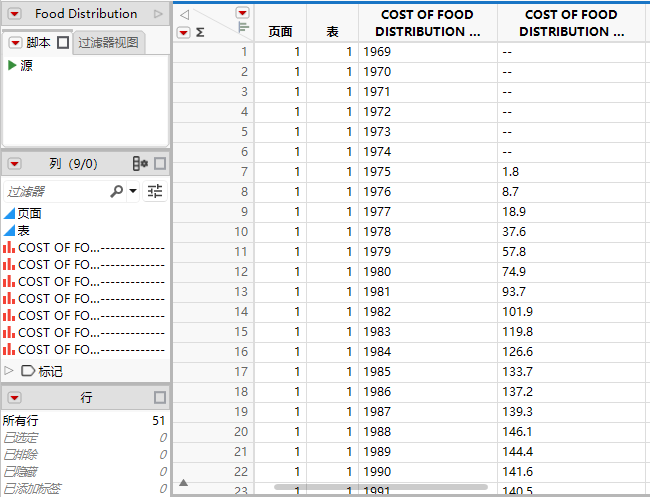Select the fourth COST OF FO... column name
Screen dimensions: 650x497
pyautogui.click(x=92, y=299)
